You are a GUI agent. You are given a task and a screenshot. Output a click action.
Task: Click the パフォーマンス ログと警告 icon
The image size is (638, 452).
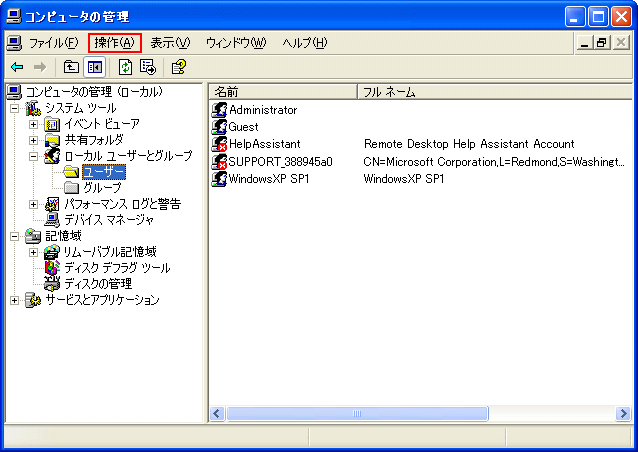point(52,204)
